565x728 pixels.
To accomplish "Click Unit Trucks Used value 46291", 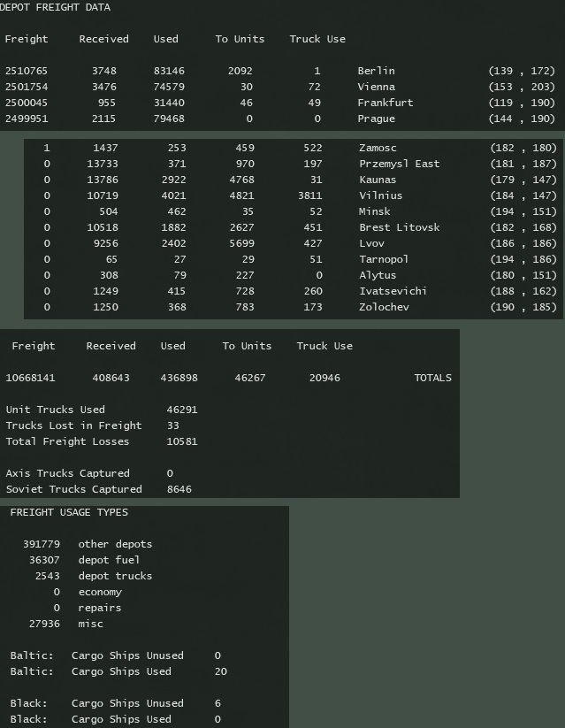I will [182, 410].
